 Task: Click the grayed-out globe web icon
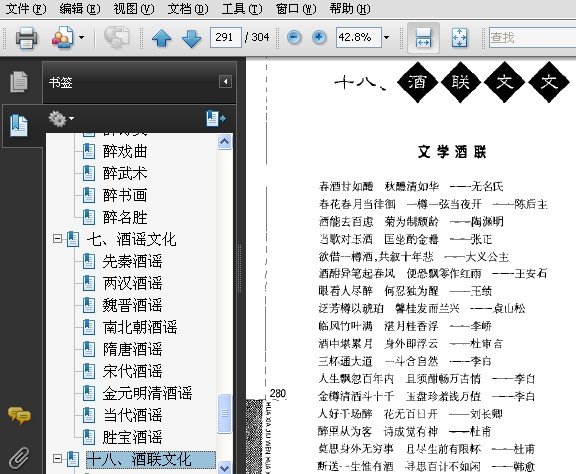coord(116,37)
